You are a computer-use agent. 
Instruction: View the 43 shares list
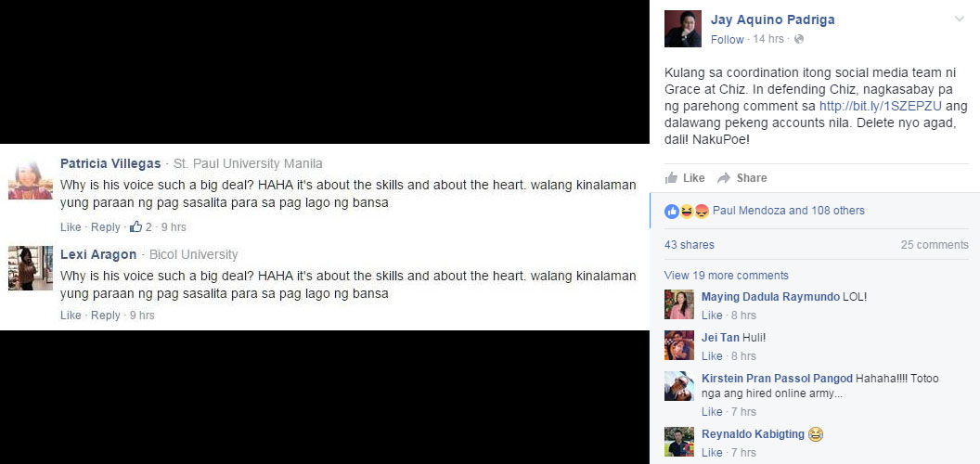point(690,244)
